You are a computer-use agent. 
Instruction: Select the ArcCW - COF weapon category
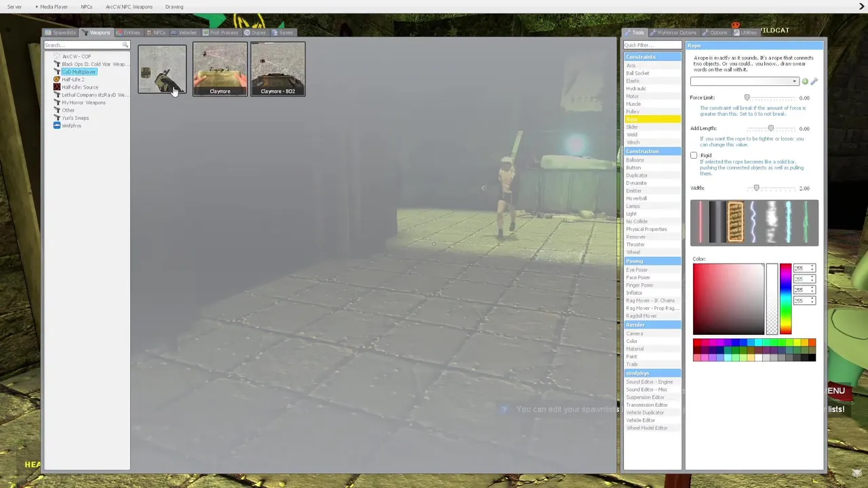[x=77, y=56]
